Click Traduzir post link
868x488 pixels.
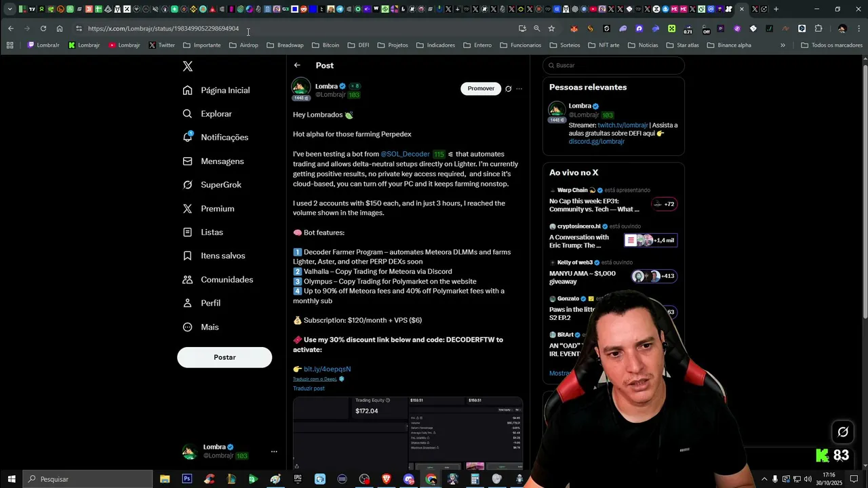point(309,388)
